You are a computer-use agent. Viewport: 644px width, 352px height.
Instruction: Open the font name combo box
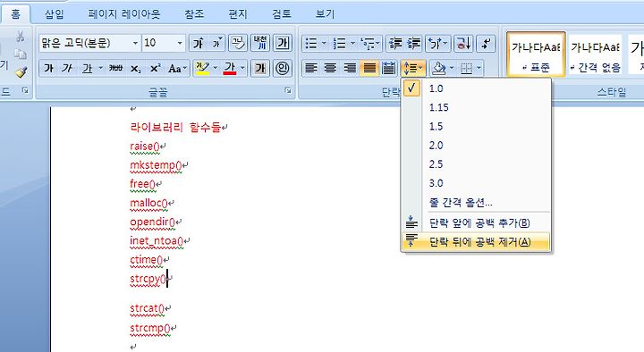(x=89, y=43)
